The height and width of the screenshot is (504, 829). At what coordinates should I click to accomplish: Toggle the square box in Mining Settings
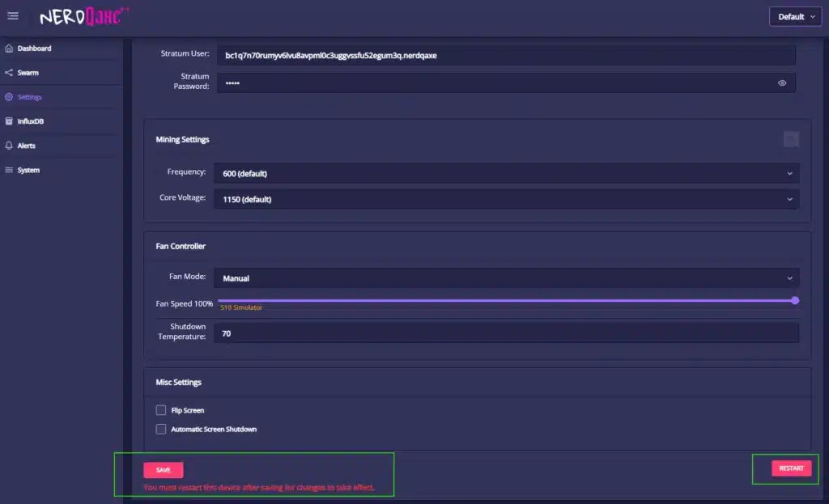[791, 139]
